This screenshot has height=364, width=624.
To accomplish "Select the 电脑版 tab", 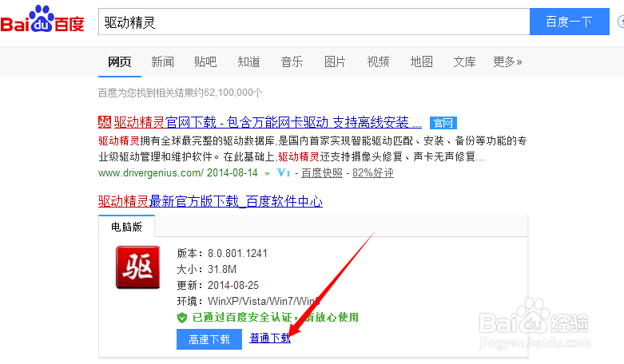I will 126,227.
